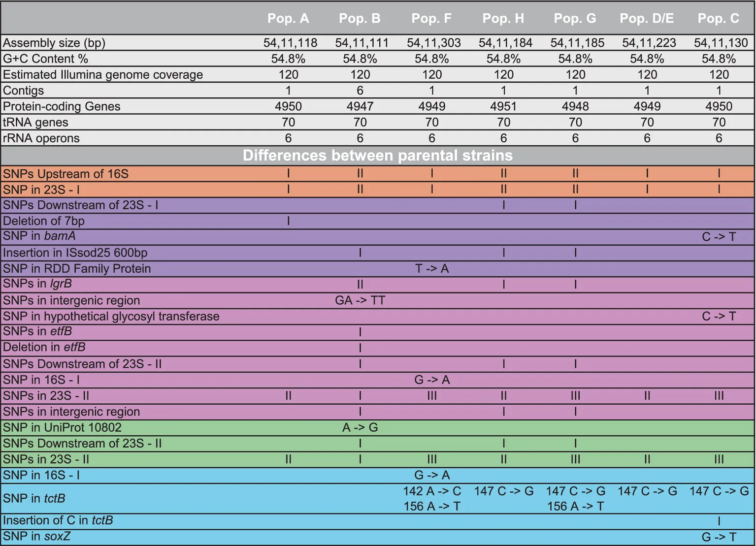Select the 'A -> G' UniProt 10802 cell

[x=360, y=427]
